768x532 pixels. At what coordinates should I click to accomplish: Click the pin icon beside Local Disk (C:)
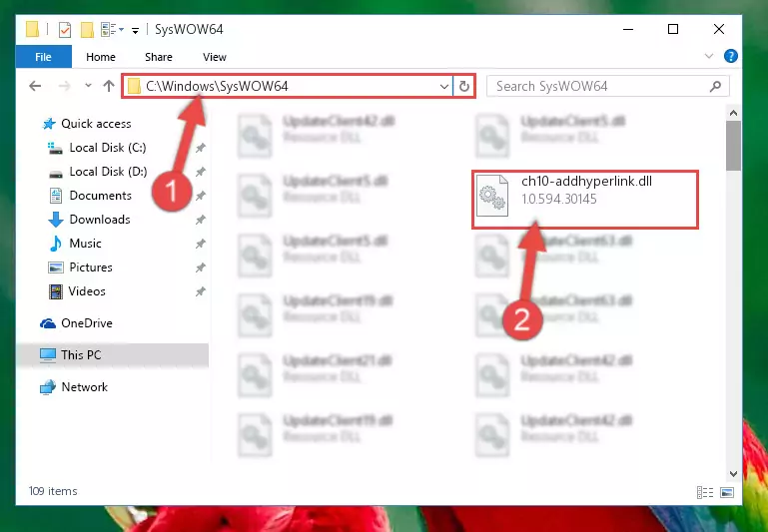(x=201, y=148)
